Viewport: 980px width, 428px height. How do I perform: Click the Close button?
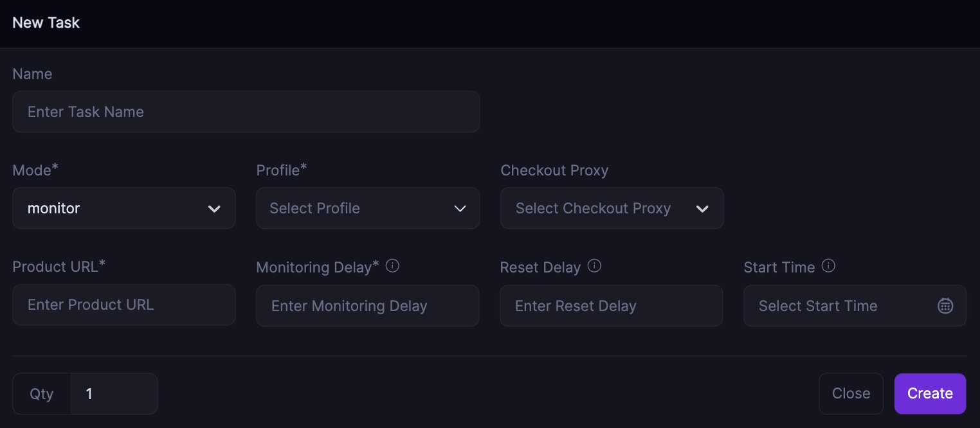(x=851, y=393)
